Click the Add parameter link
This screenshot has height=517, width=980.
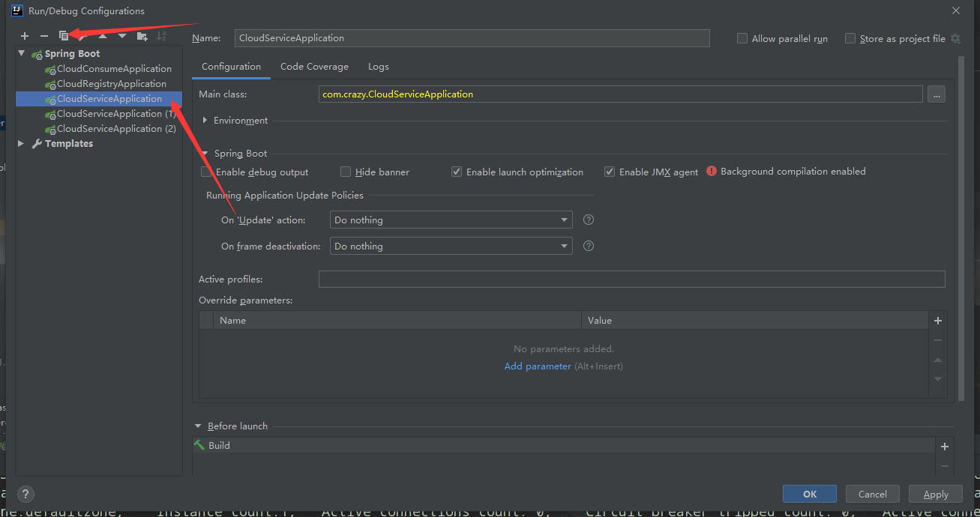[x=538, y=366]
